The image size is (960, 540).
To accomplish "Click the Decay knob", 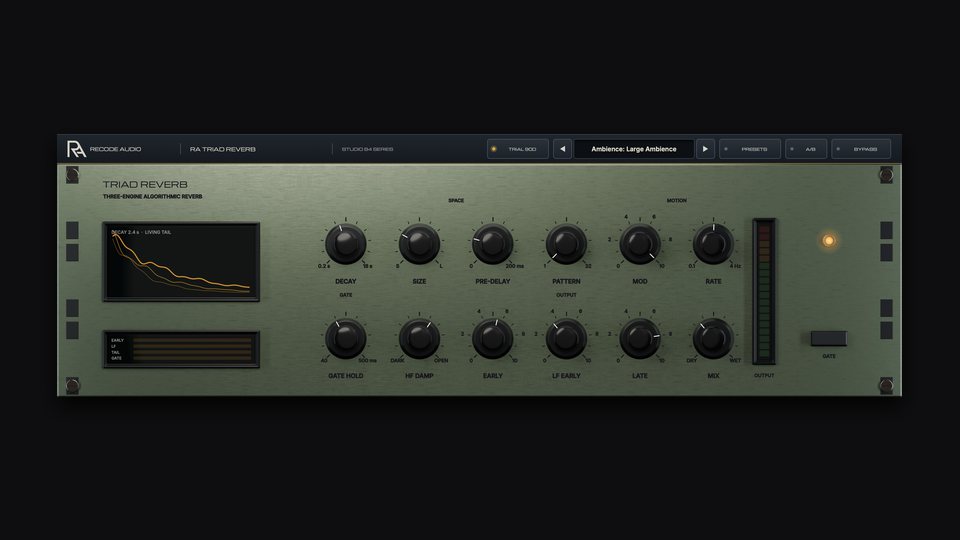I will coord(345,244).
